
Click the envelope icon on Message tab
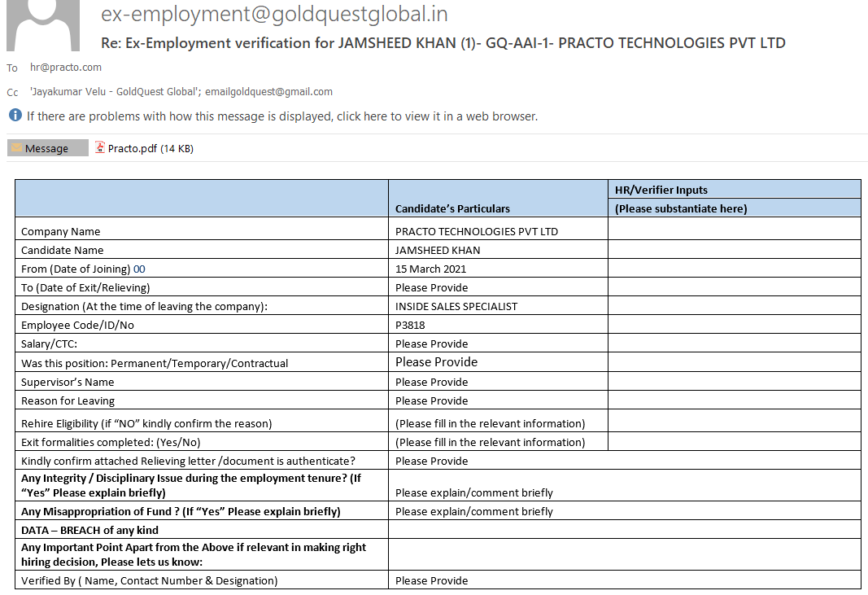(x=16, y=148)
